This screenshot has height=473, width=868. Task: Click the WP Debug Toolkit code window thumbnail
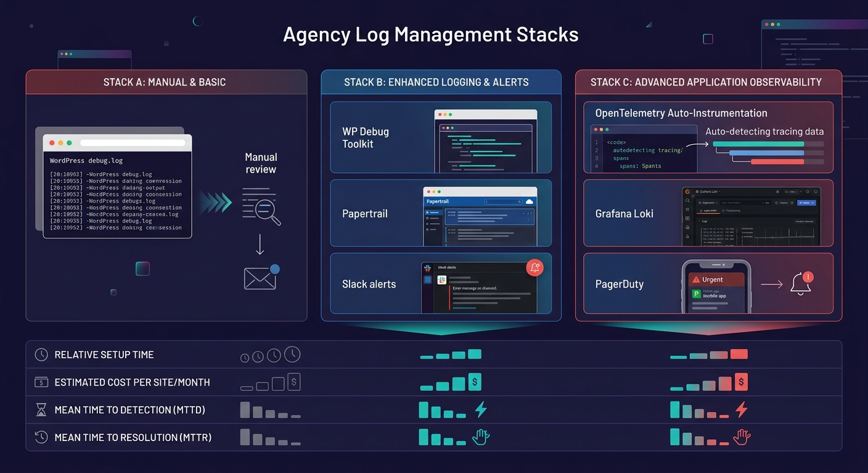tap(486, 142)
